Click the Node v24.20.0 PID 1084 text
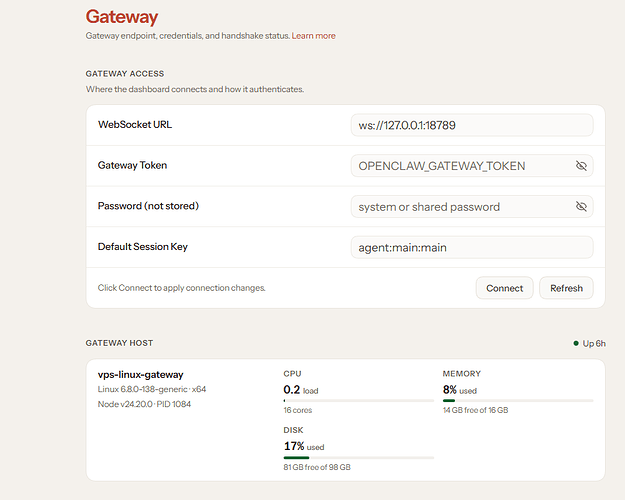Screen dimensions: 625x500 pos(144,404)
